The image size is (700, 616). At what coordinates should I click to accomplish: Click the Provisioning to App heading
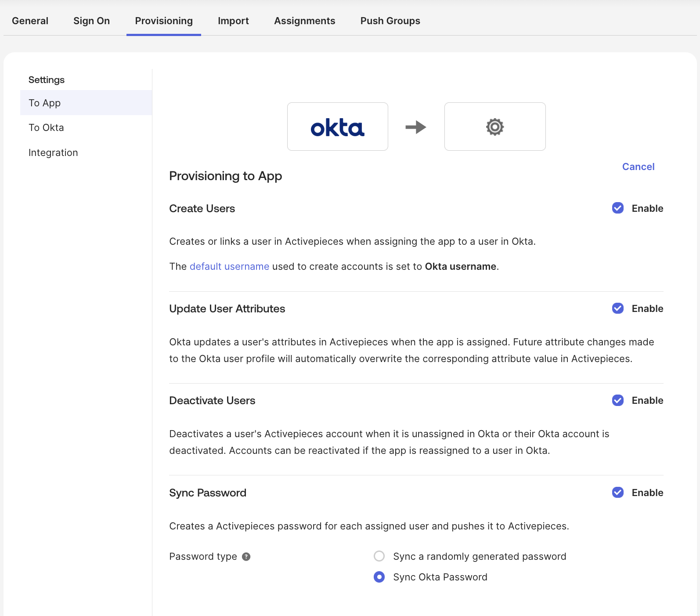tap(225, 176)
